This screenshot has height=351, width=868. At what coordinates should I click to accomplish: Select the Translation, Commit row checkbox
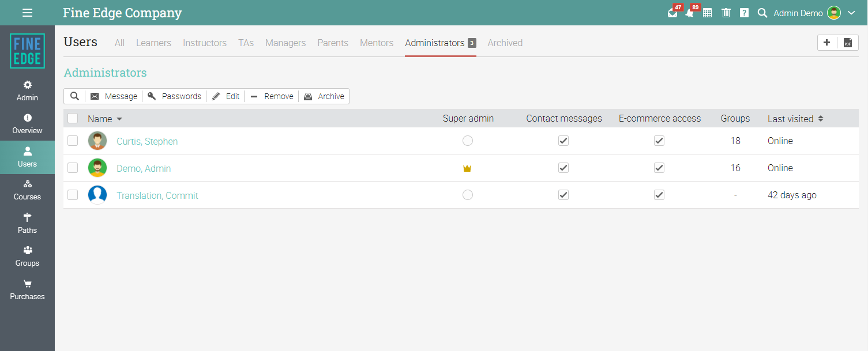73,195
